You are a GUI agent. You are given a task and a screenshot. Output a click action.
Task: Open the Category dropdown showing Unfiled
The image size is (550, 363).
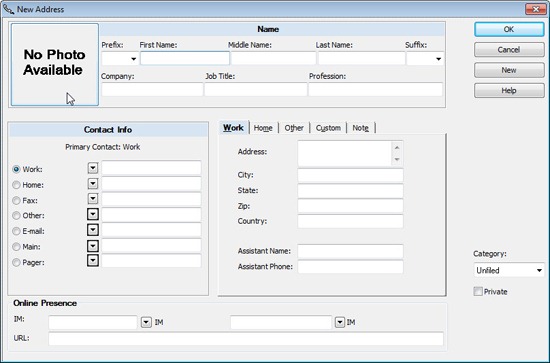[x=509, y=270]
